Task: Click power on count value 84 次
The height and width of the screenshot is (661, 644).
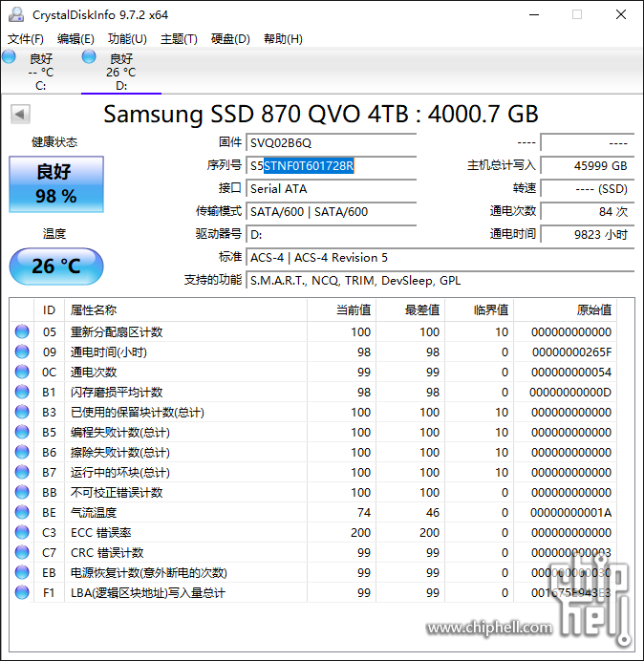Action: coord(588,212)
